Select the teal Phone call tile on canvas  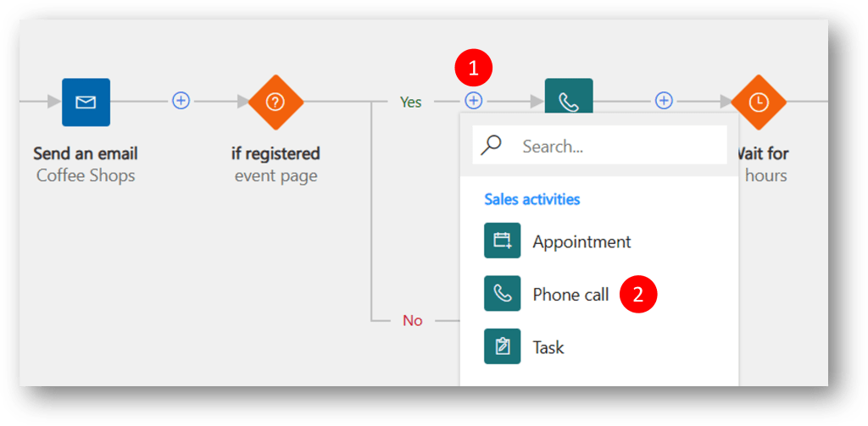[568, 96]
